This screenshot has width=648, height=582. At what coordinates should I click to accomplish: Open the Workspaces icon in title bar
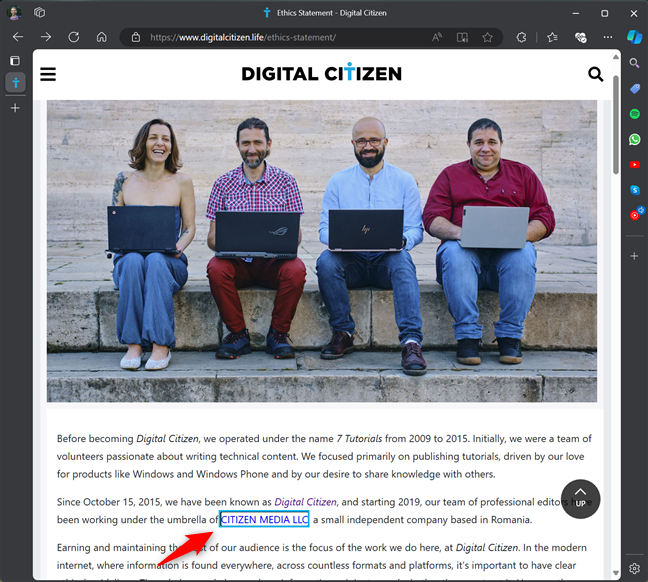(x=39, y=12)
